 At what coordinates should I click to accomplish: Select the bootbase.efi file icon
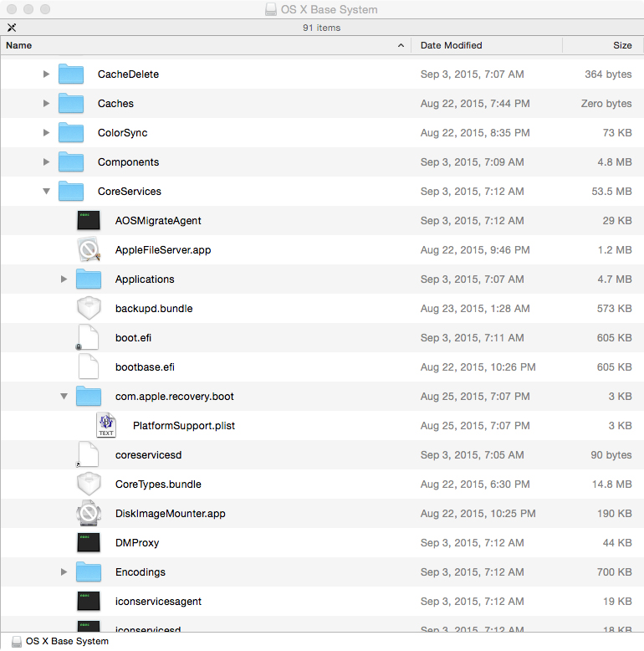coord(89,367)
